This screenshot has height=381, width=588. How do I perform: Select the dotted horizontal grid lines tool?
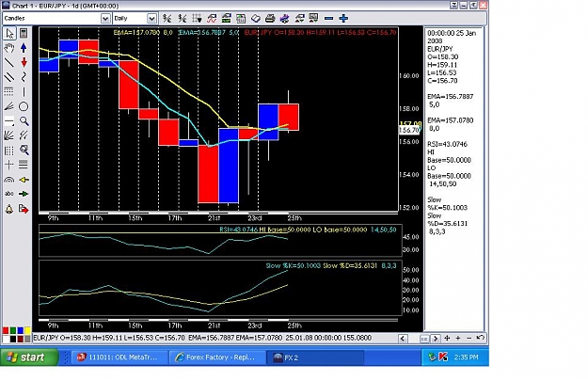point(9,92)
